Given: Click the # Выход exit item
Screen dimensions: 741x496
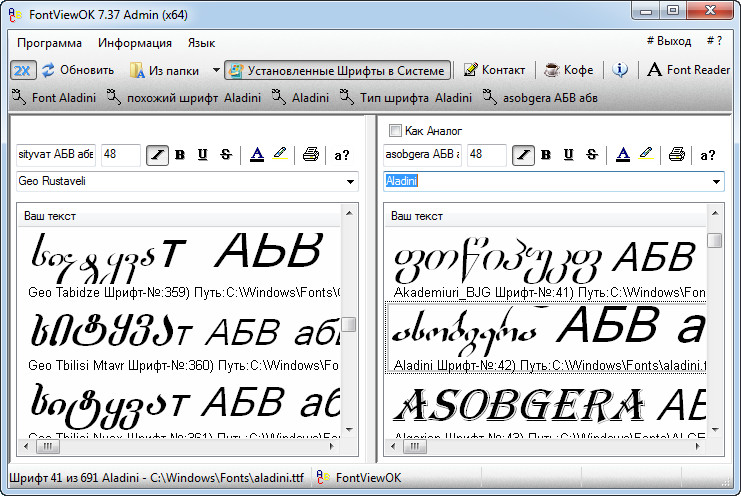Looking at the screenshot, I should pos(669,41).
